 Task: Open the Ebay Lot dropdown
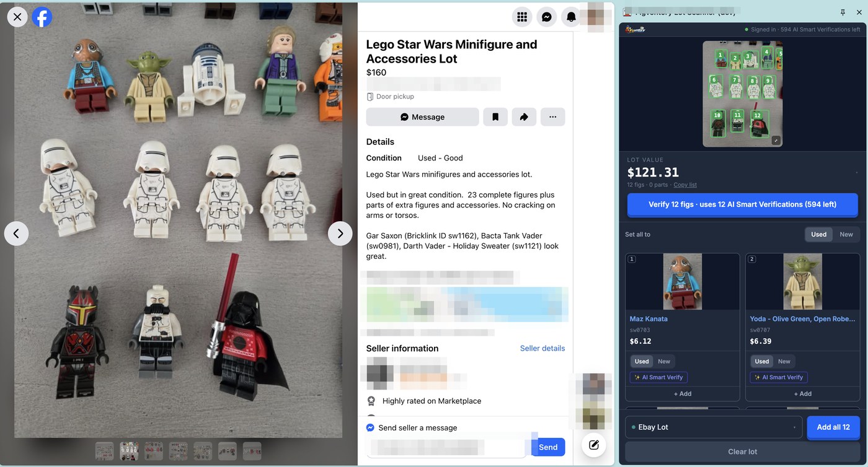tap(714, 427)
